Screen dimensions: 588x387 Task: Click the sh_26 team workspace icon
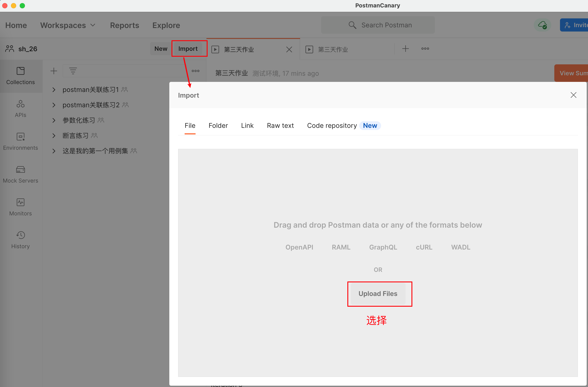(x=10, y=49)
